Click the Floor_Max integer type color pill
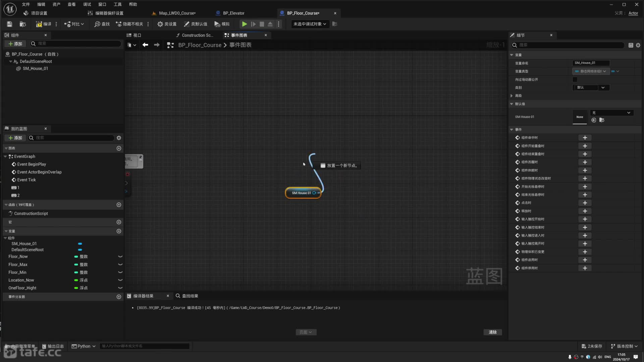The image size is (644, 362). pyautogui.click(x=76, y=265)
